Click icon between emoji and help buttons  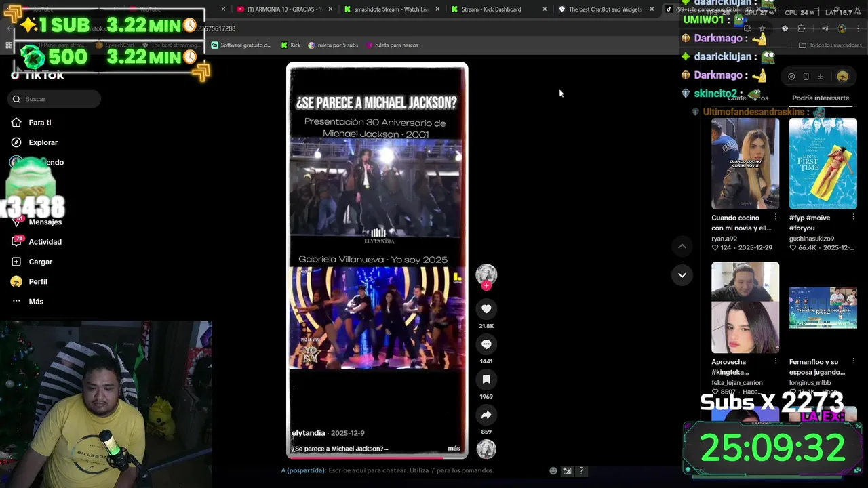[568, 470]
